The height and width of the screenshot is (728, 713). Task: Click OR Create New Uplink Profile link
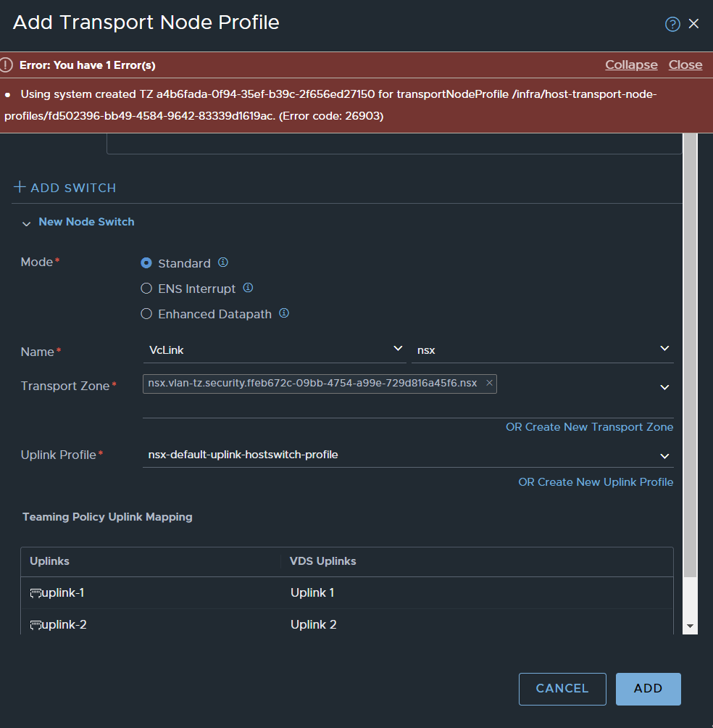596,482
